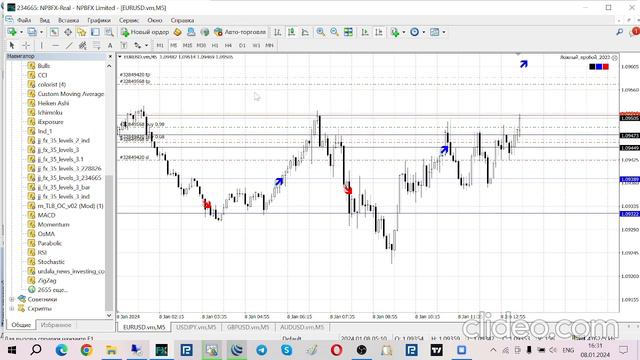Select the text 'A' drawing tool
This screenshot has width=640, height=360.
(x=110, y=45)
